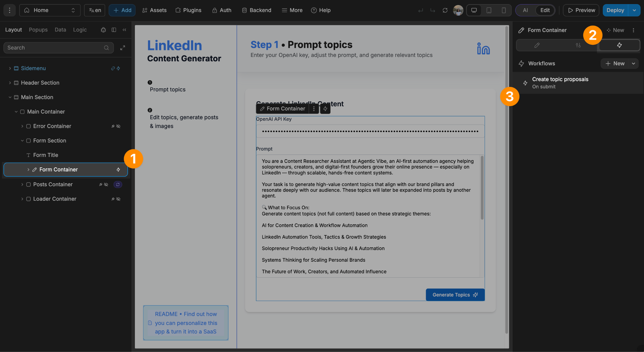Click the Posts Container repeat badge icon
Screen dimensions: 644x352
click(x=118, y=185)
